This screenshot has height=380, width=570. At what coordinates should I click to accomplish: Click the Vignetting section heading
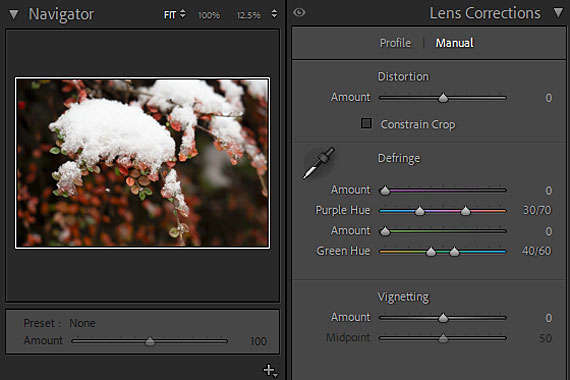403,297
